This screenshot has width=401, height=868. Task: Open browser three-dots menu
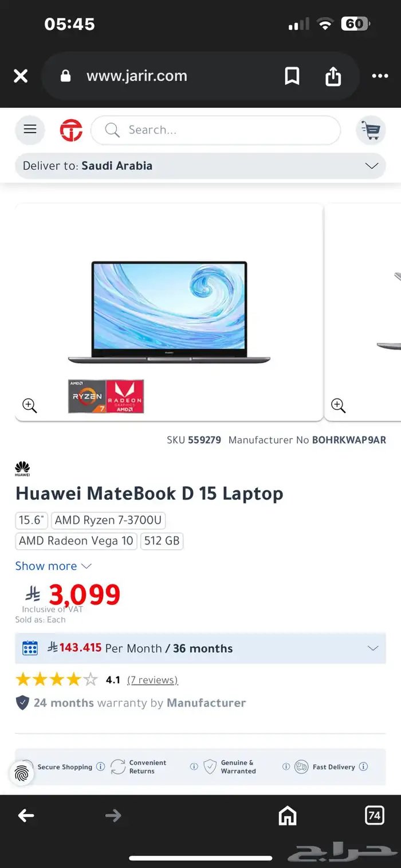click(380, 76)
